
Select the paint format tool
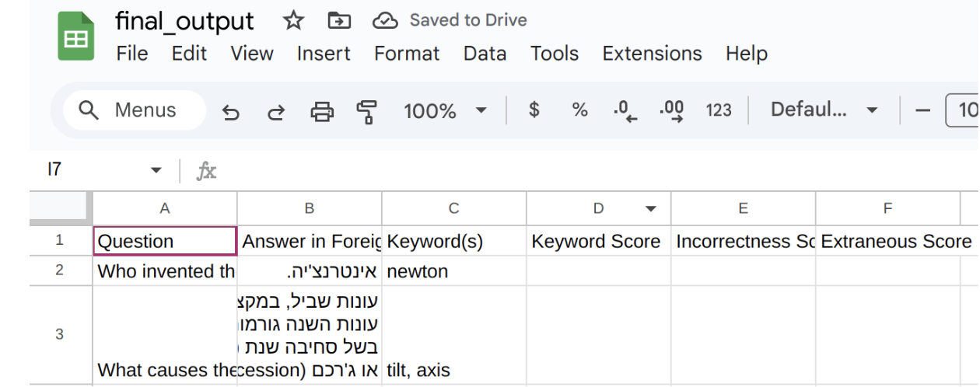tap(367, 111)
